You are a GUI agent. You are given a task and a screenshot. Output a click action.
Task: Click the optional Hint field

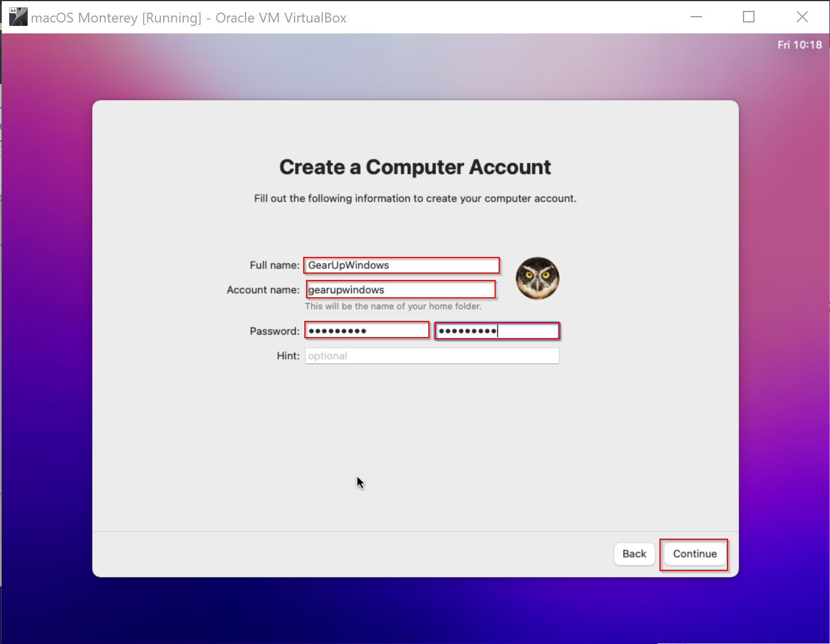[432, 355]
